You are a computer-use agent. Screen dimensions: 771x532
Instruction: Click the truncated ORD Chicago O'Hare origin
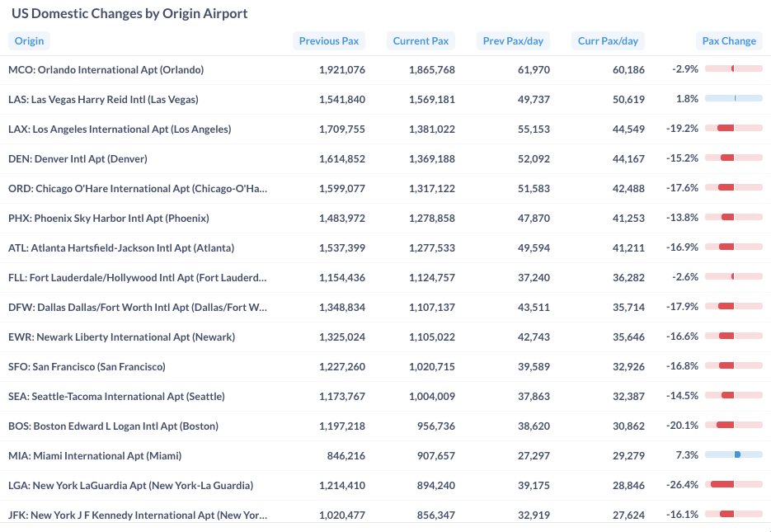pyautogui.click(x=138, y=189)
